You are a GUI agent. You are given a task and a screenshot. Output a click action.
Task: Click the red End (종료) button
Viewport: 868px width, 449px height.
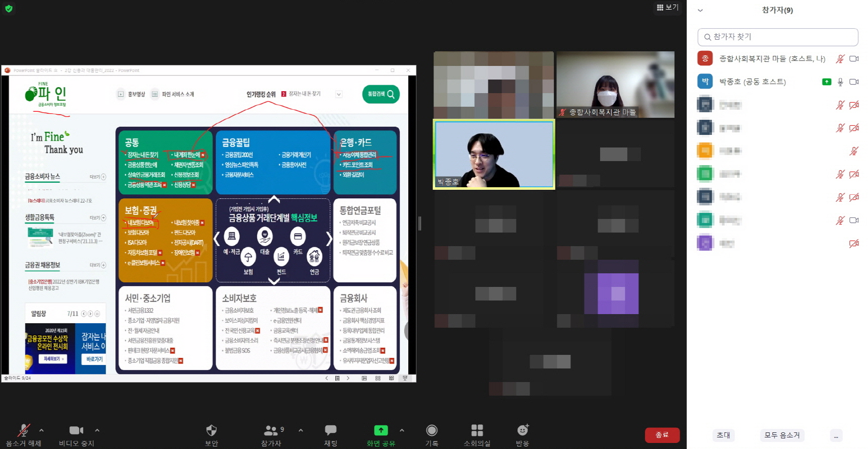click(x=662, y=435)
